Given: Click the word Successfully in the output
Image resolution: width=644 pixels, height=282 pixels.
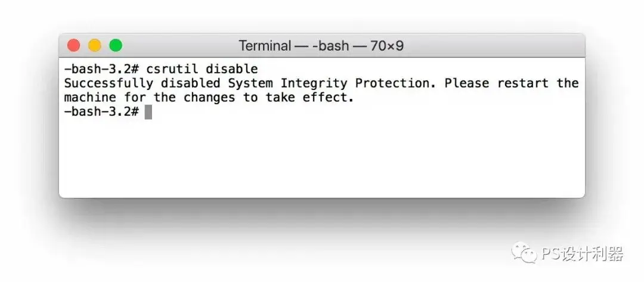Looking at the screenshot, I should [109, 83].
